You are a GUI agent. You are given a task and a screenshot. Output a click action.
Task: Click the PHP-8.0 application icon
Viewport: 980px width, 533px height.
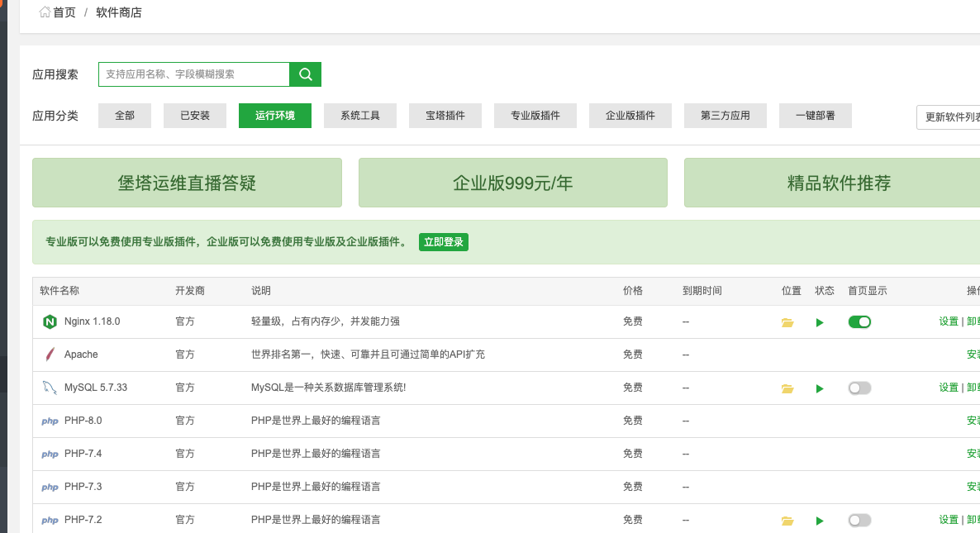(x=50, y=421)
